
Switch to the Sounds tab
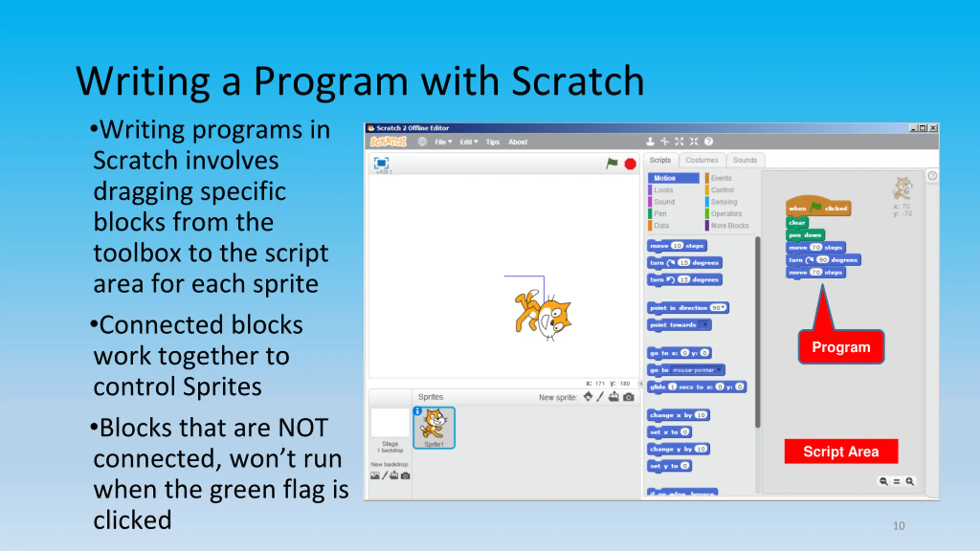745,160
